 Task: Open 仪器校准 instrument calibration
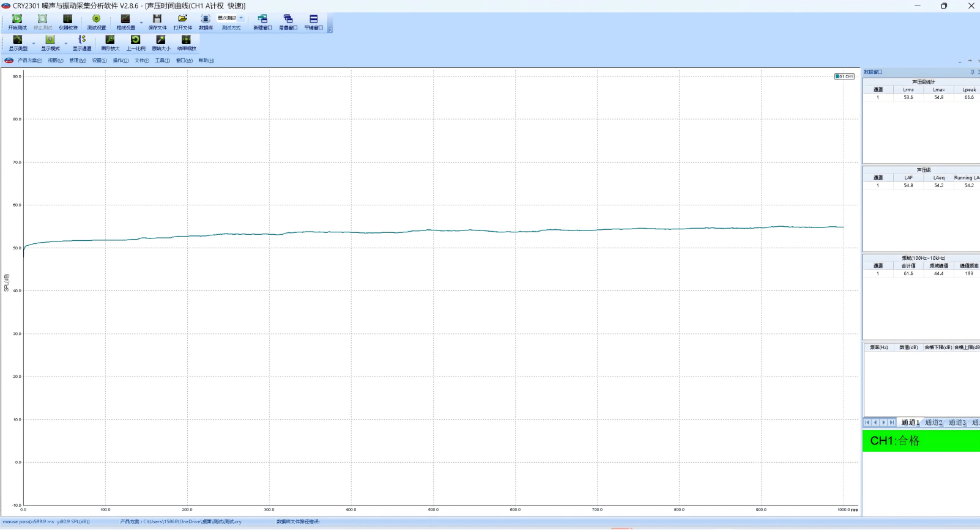pyautogui.click(x=68, y=20)
